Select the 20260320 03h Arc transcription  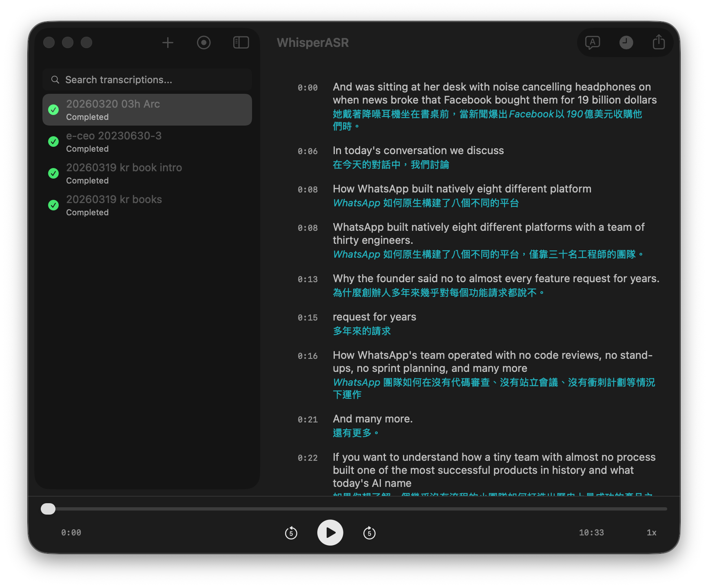point(147,110)
